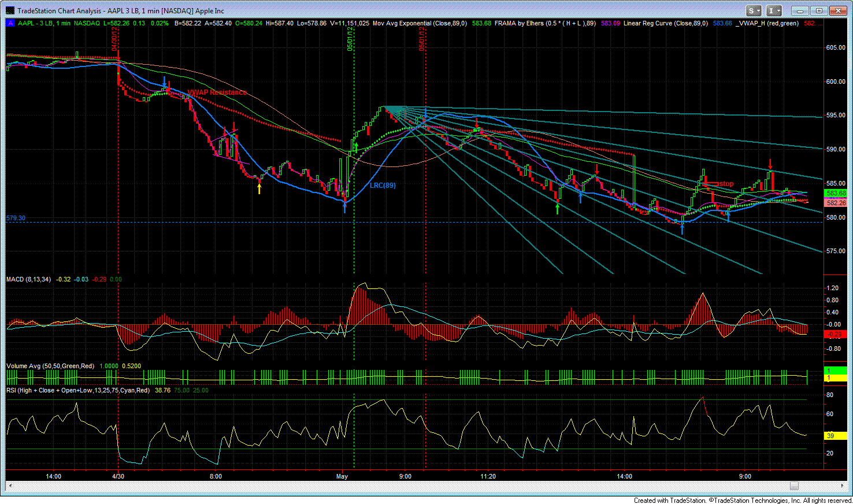
Task: Click the "11:20" label on the time axis
Action: 488,477
